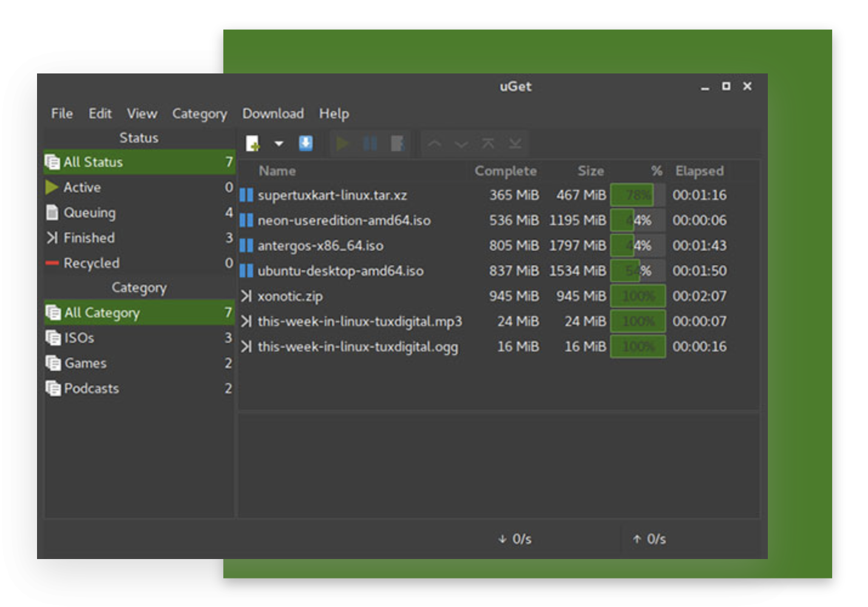This screenshot has width=868, height=607.
Task: Click the Pause toolbar icon
Action: pos(370,143)
